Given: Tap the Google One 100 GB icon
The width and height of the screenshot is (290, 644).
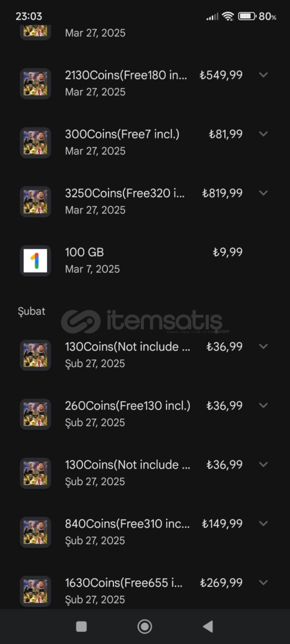Looking at the screenshot, I should (x=35, y=261).
